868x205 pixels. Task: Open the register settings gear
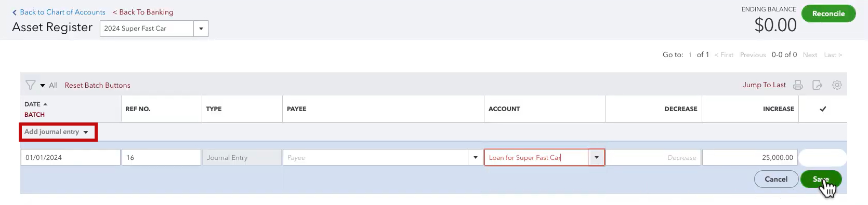(837, 85)
